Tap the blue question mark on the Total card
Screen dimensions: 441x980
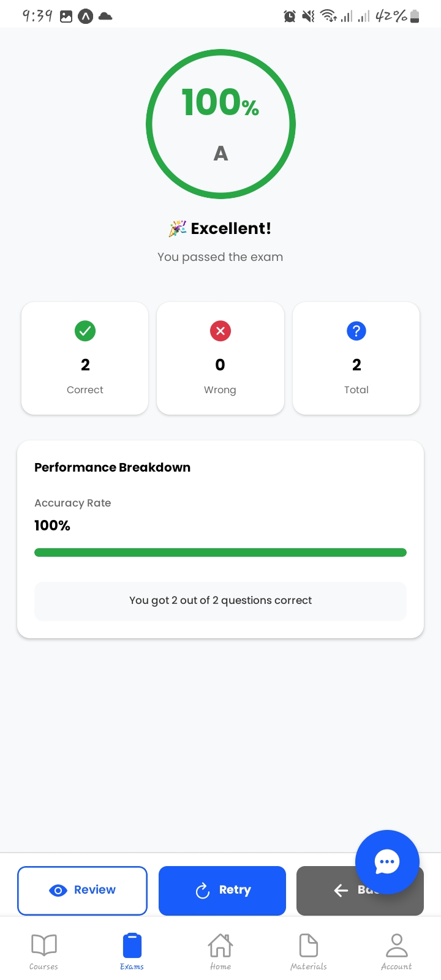tap(356, 331)
